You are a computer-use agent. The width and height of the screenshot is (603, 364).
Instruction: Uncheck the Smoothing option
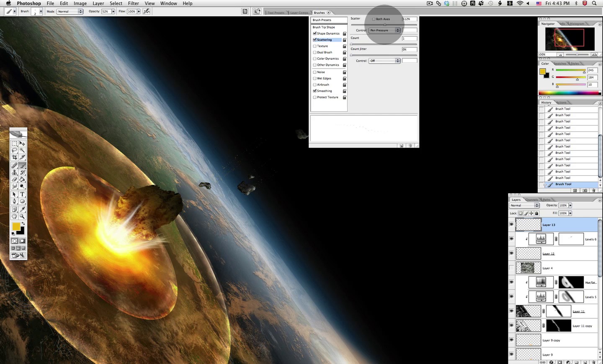coord(315,91)
